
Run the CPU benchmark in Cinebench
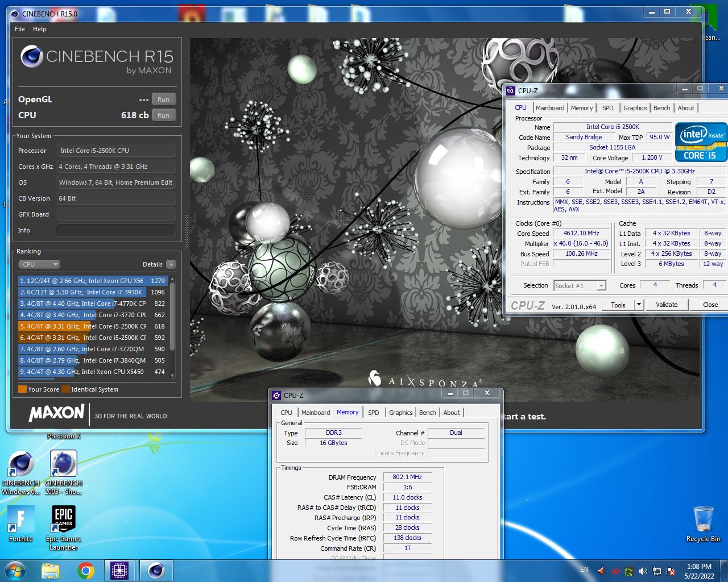coord(163,115)
